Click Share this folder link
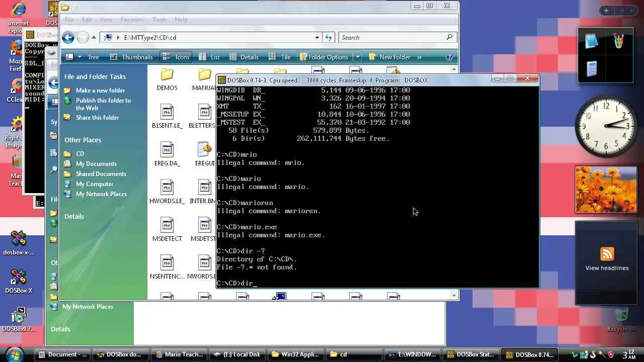This screenshot has width=644, height=362. coord(97,117)
